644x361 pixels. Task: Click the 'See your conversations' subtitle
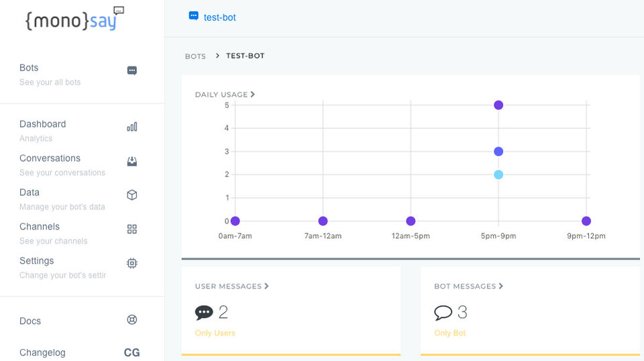(62, 173)
